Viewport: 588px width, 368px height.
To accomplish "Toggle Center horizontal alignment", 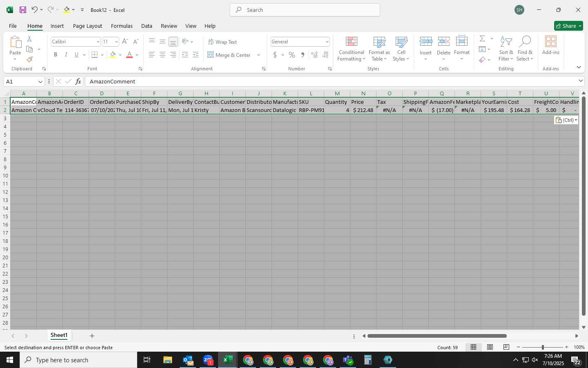I will click(x=163, y=55).
